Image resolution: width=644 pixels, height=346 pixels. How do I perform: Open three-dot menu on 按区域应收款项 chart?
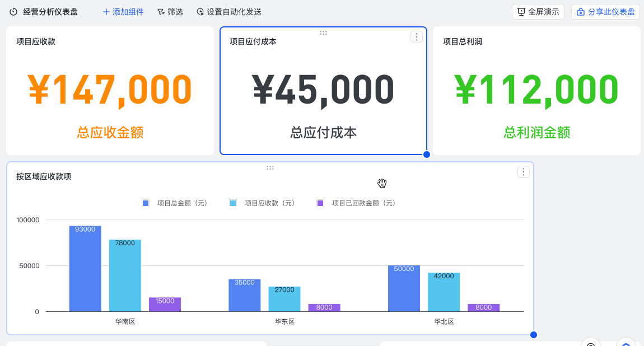[523, 172]
